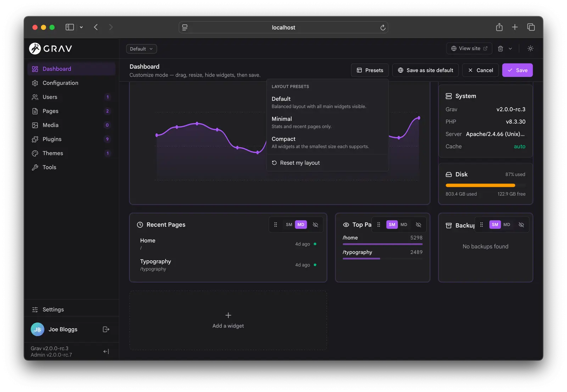Select the Minimal layout preset

[x=327, y=122]
